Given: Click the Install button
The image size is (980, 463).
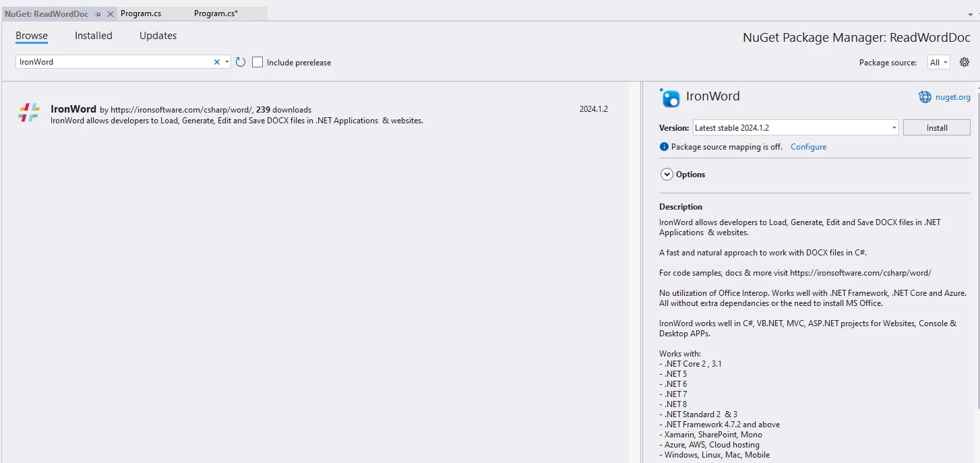Looking at the screenshot, I should coord(936,128).
